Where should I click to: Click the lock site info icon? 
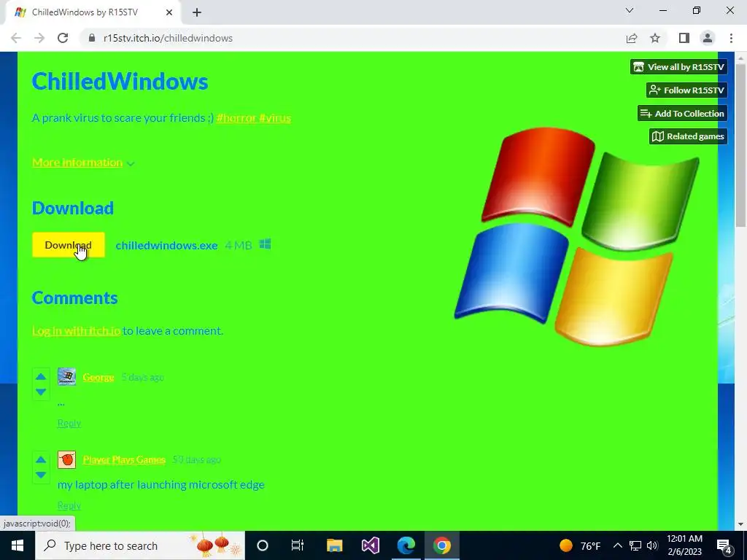(x=92, y=38)
